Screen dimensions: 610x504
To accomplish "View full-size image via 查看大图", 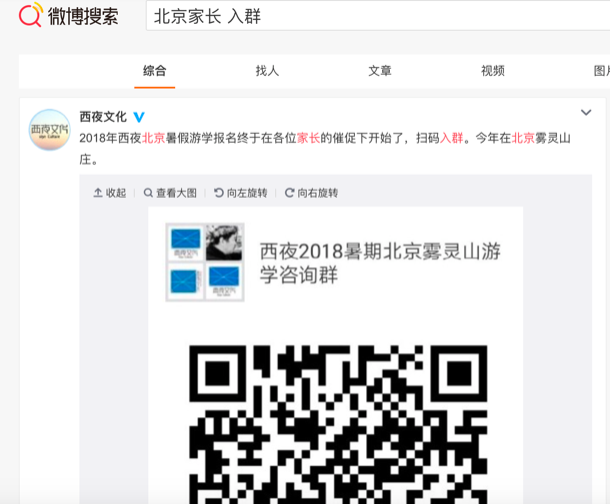I will coord(170,193).
